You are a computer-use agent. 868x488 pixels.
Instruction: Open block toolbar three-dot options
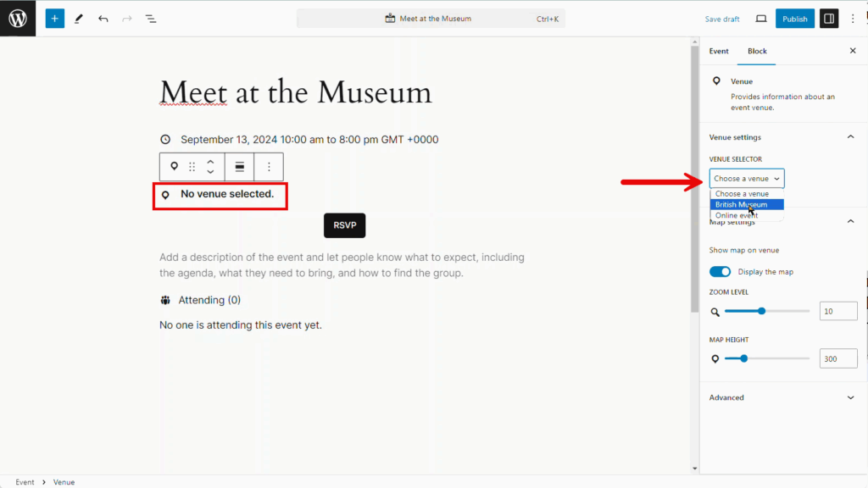click(269, 167)
